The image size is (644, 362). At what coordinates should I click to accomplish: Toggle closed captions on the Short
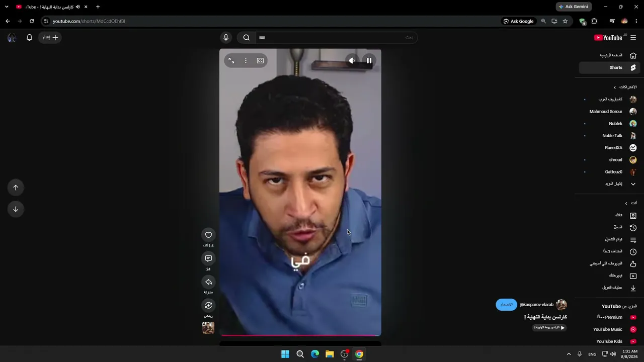coord(260,61)
